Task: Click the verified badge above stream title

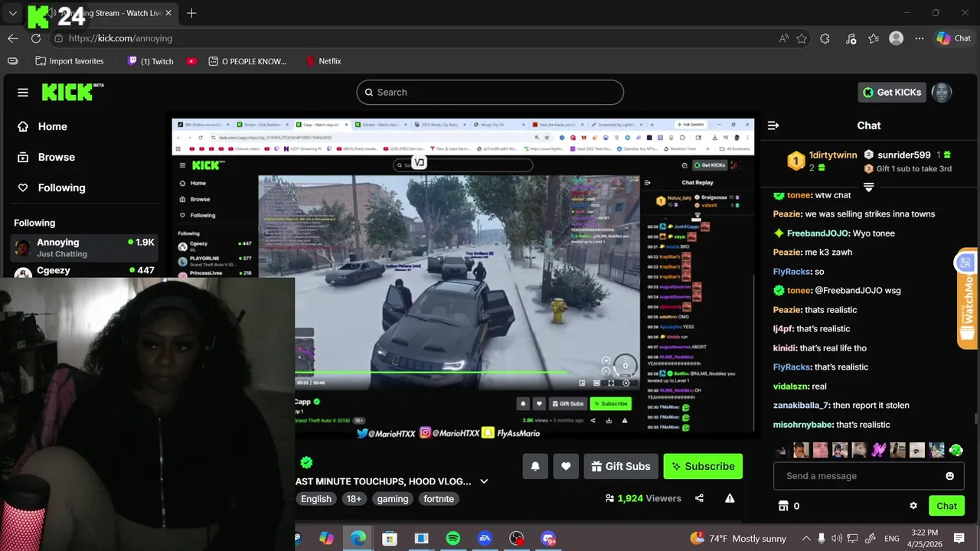Action: click(x=306, y=462)
